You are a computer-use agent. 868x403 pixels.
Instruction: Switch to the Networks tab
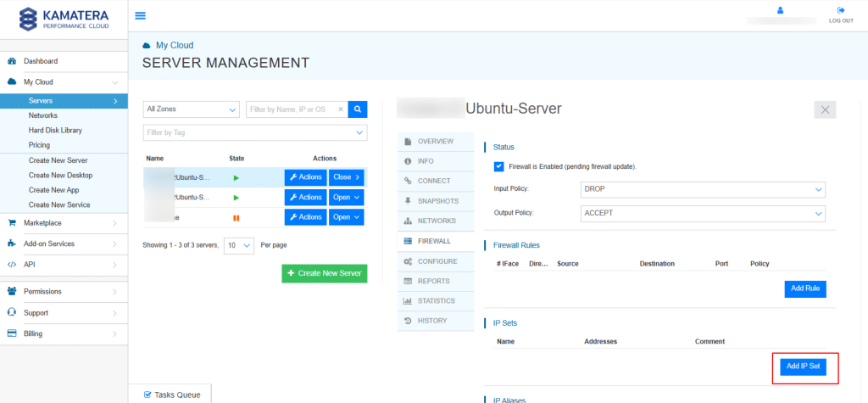pos(436,221)
